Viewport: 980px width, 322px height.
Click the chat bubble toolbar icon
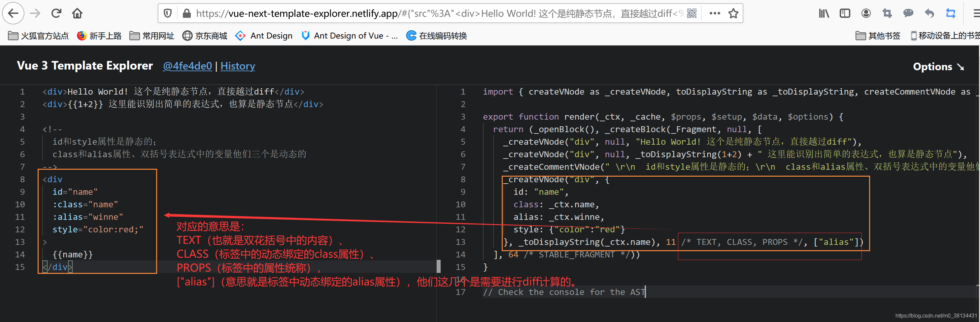coord(908,14)
